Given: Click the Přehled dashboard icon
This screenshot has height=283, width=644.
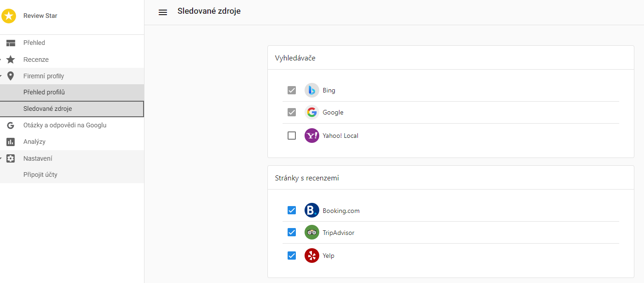Looking at the screenshot, I should 11,43.
